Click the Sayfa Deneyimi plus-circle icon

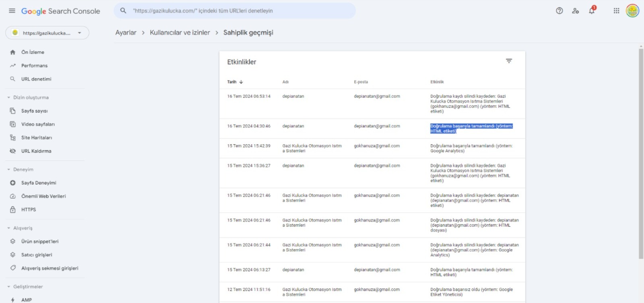pyautogui.click(x=13, y=183)
